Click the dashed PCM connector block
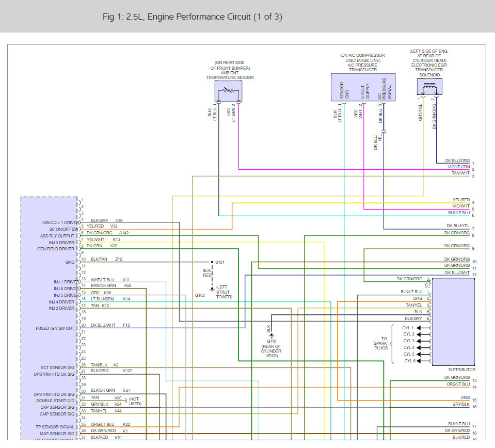 point(49,318)
